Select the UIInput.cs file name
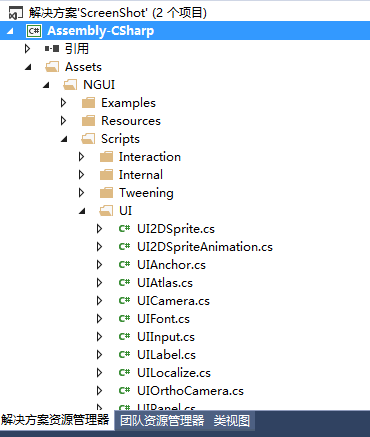Image resolution: width=370 pixels, height=437 pixels. point(166,337)
